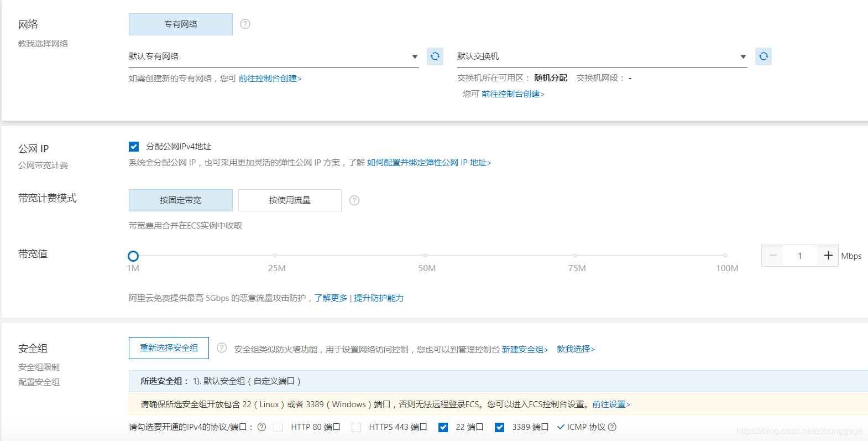Decrease bandwidth with minus button
This screenshot has height=441, width=868.
tap(773, 256)
